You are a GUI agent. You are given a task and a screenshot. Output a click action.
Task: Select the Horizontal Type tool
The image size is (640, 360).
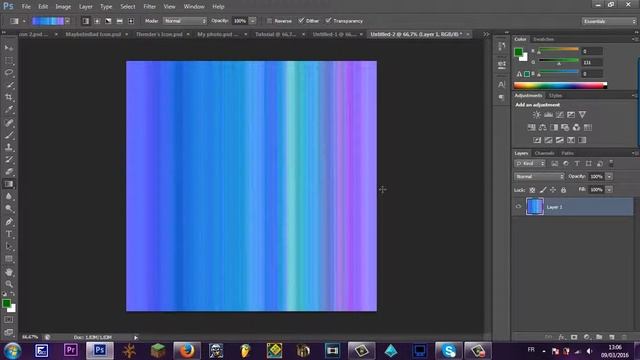(9, 234)
